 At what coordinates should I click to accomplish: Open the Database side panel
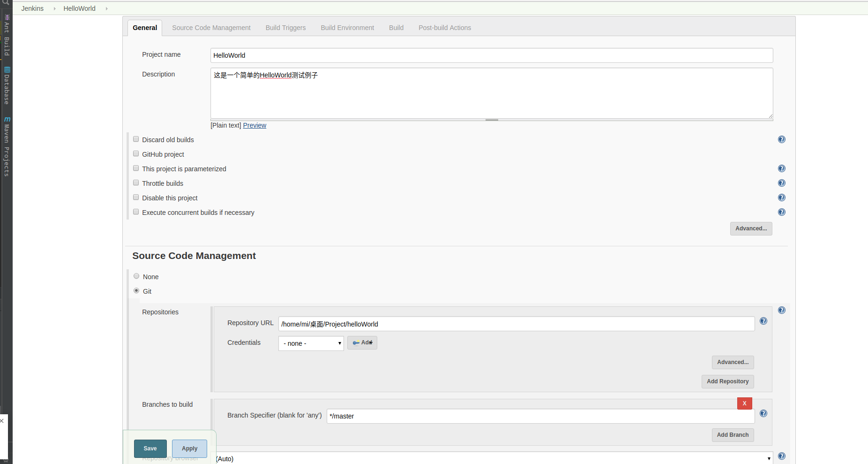point(7,85)
